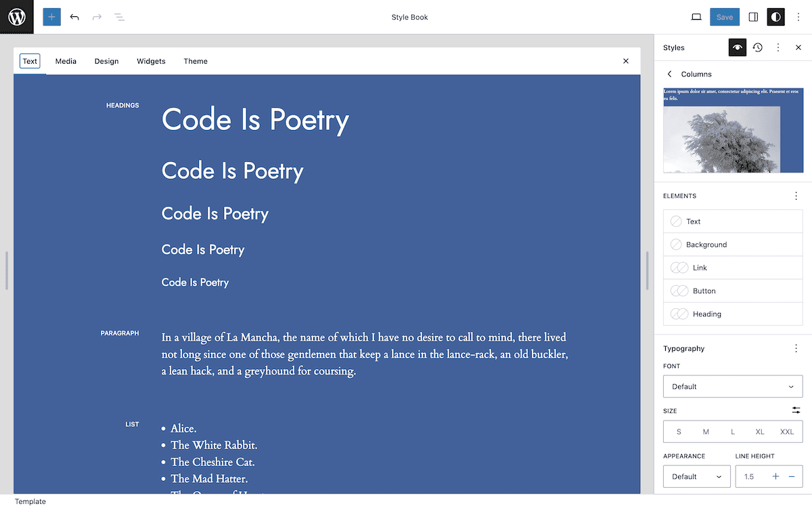Open the Appearance dropdown
Screen dimensions: 812x508
tap(696, 476)
